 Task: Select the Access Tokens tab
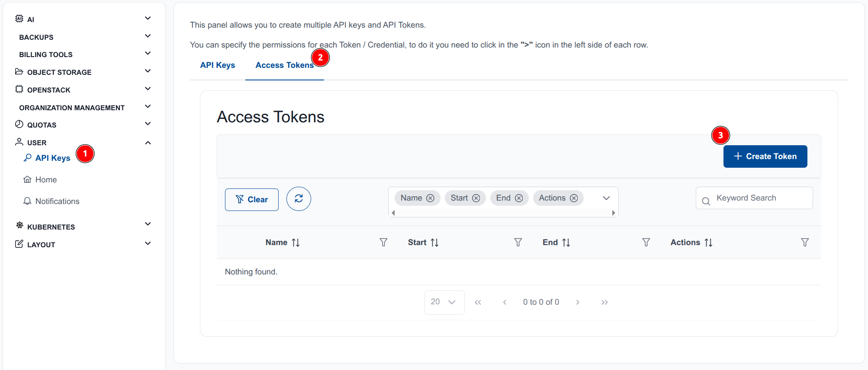pos(285,65)
